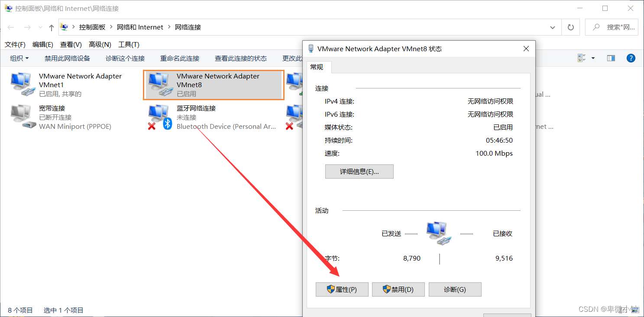
Task: Click the duration value 05:46:50
Action: tap(499, 141)
